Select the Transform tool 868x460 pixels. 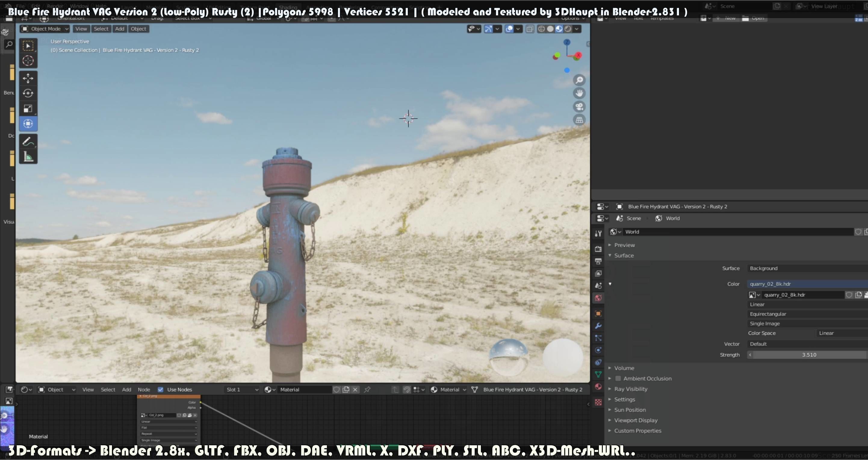(28, 124)
